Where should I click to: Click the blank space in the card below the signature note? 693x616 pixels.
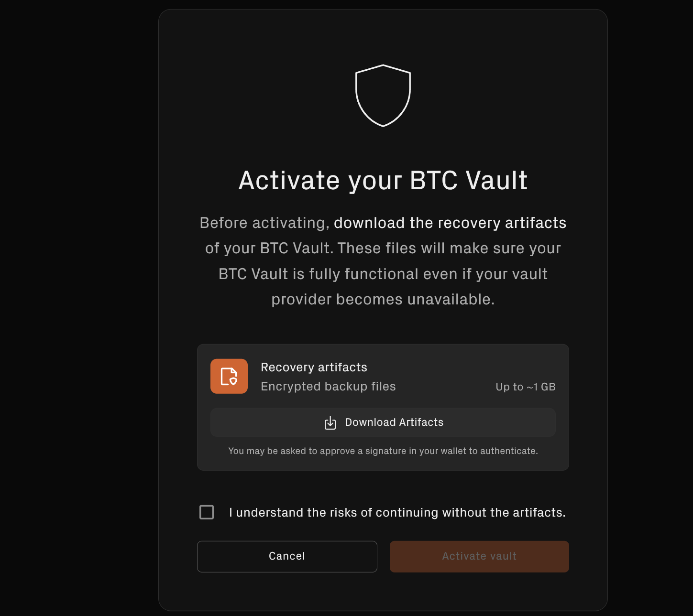(383, 464)
